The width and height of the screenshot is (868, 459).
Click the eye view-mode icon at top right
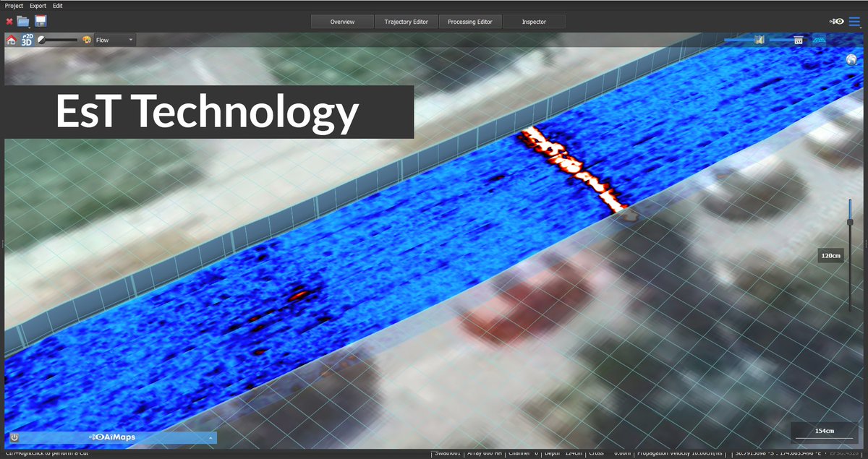pyautogui.click(x=837, y=22)
